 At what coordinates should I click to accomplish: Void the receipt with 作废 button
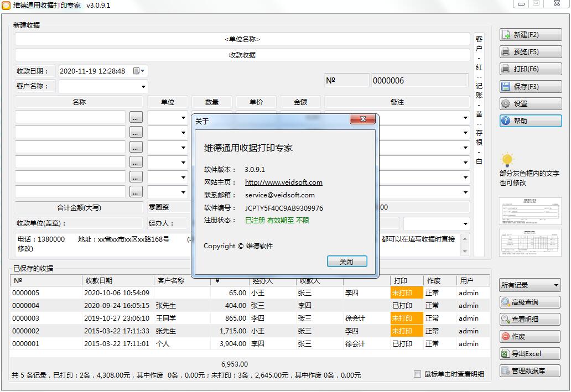(x=530, y=336)
